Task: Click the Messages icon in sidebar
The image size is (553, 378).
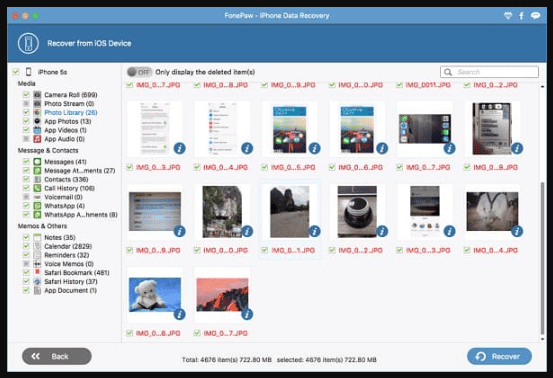Action: point(37,161)
